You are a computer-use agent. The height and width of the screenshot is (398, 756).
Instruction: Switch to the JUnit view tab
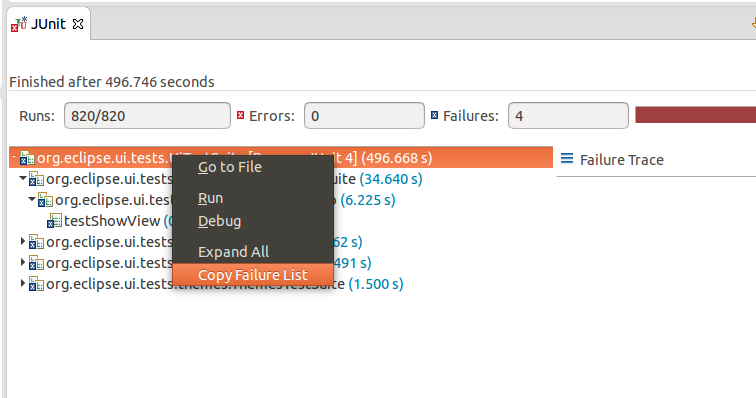click(48, 24)
